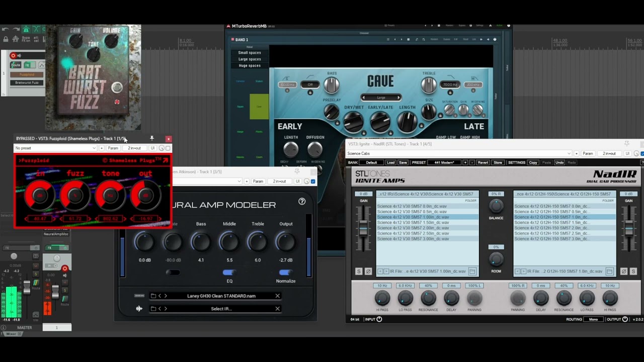Toggle master track FX bypass power button
Screen dimensions: 644x362
[x=35, y=248]
